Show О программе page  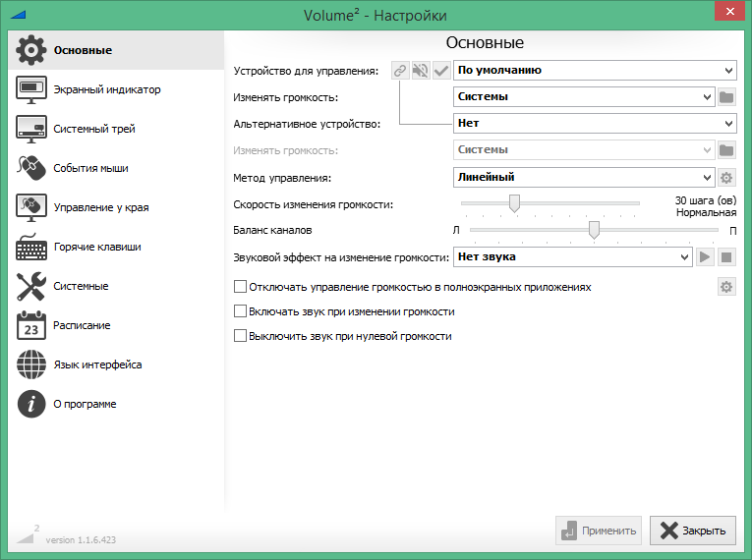(116, 404)
